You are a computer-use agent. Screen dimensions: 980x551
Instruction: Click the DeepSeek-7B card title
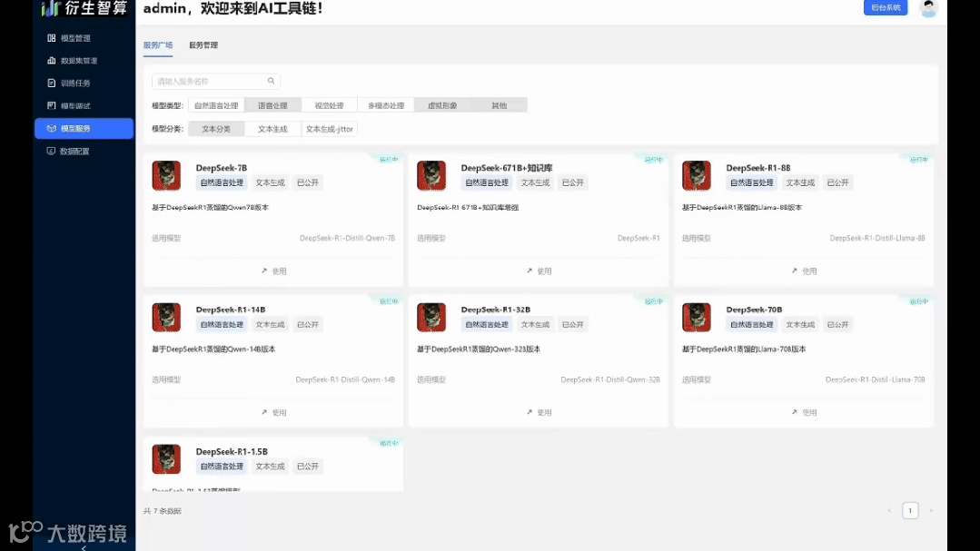pos(222,168)
